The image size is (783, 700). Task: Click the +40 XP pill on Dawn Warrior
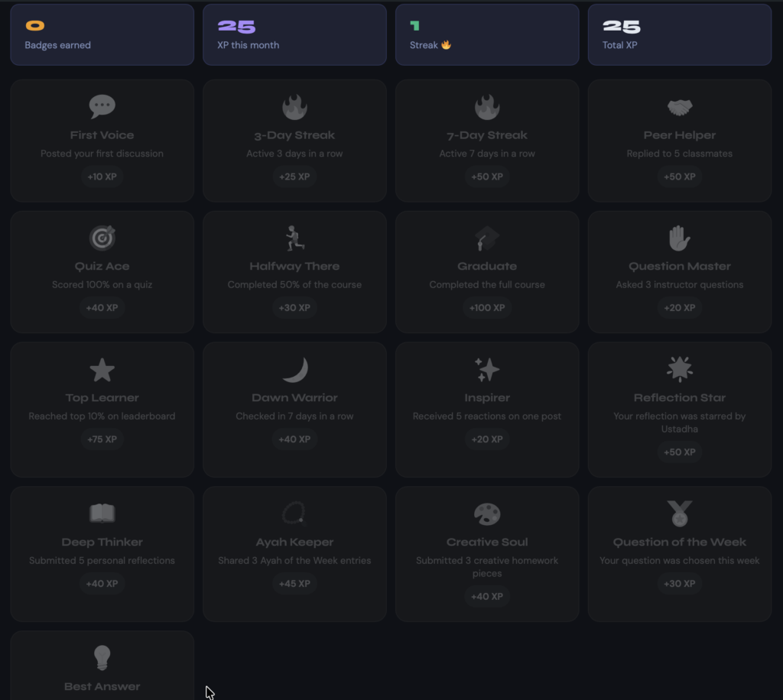[294, 439]
